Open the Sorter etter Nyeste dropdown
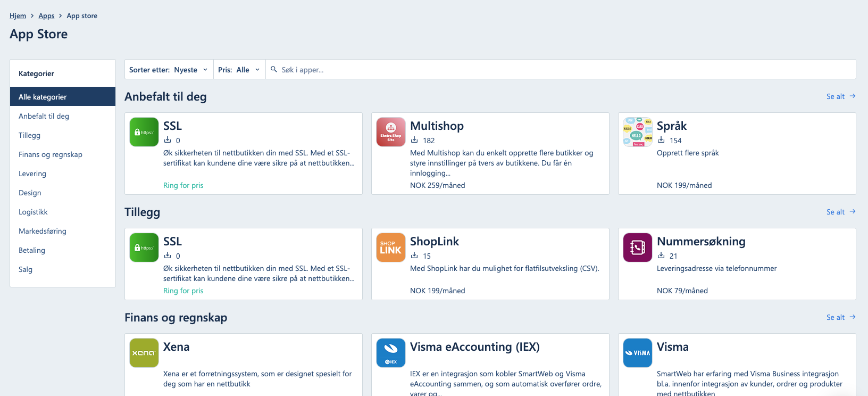The height and width of the screenshot is (396, 868). [169, 70]
